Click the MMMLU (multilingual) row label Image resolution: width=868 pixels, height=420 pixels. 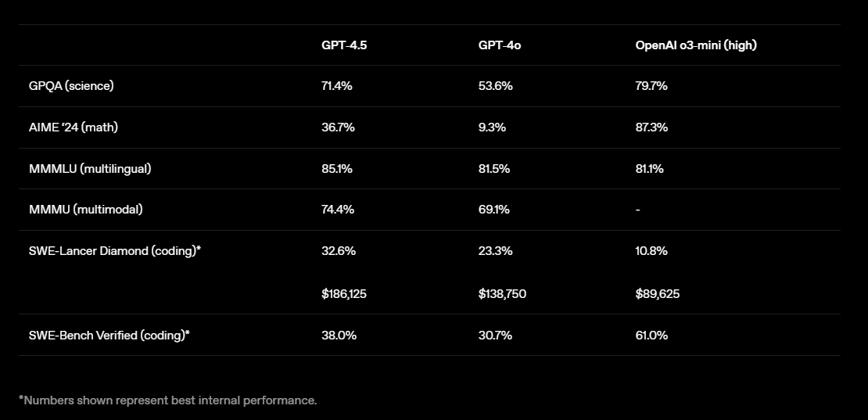click(90, 169)
